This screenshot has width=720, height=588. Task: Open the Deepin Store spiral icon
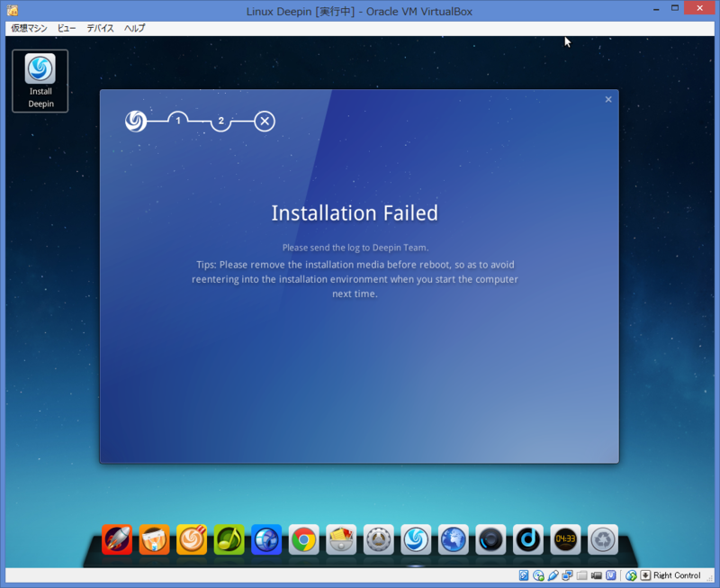coord(192,539)
